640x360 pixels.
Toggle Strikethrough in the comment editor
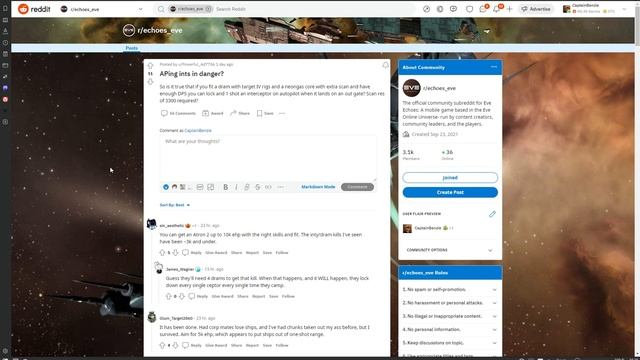point(258,187)
